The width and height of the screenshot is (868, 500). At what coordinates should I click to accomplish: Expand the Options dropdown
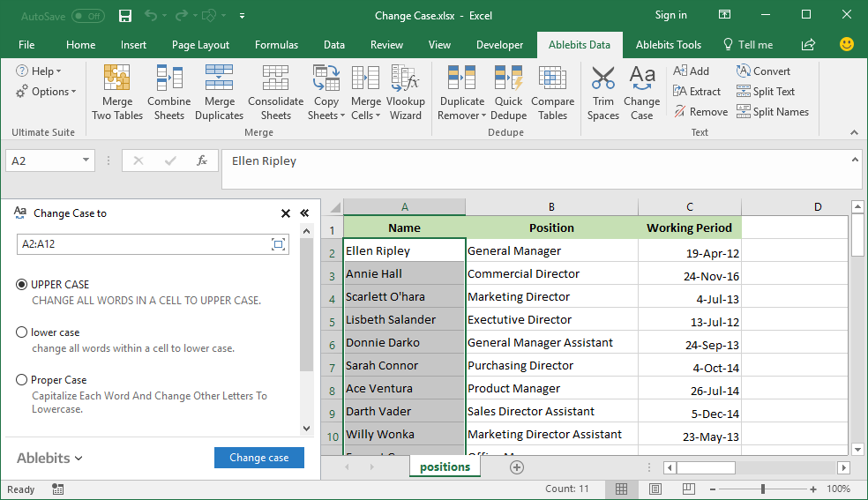tap(46, 91)
